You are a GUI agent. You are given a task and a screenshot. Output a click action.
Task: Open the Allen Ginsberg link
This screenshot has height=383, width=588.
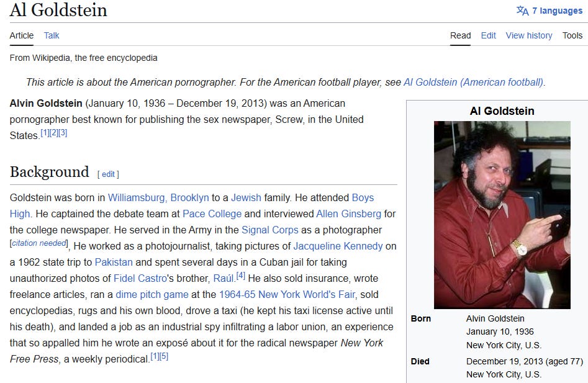click(348, 214)
